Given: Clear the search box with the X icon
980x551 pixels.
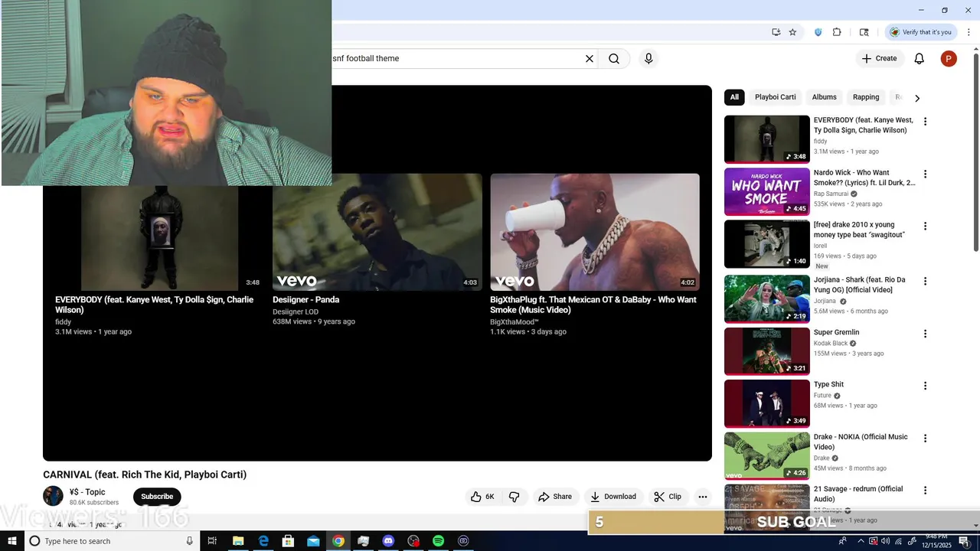Looking at the screenshot, I should pos(590,59).
